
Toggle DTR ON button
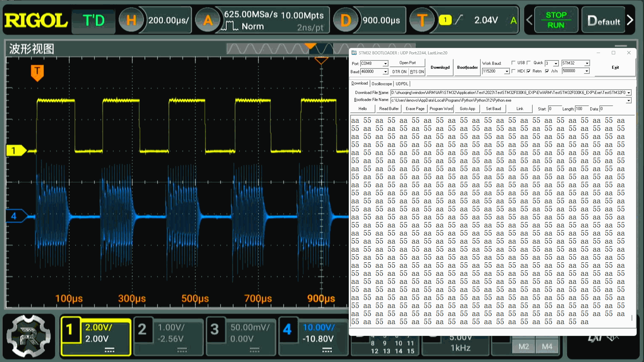[x=399, y=71]
